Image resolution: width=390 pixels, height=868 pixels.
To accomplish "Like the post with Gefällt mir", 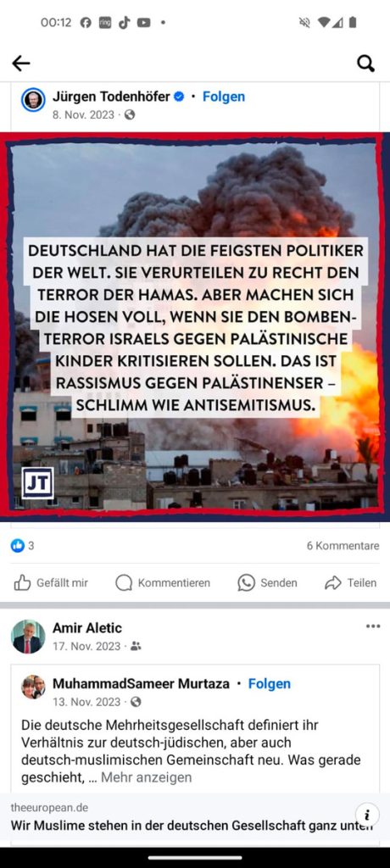I will click(x=50, y=582).
